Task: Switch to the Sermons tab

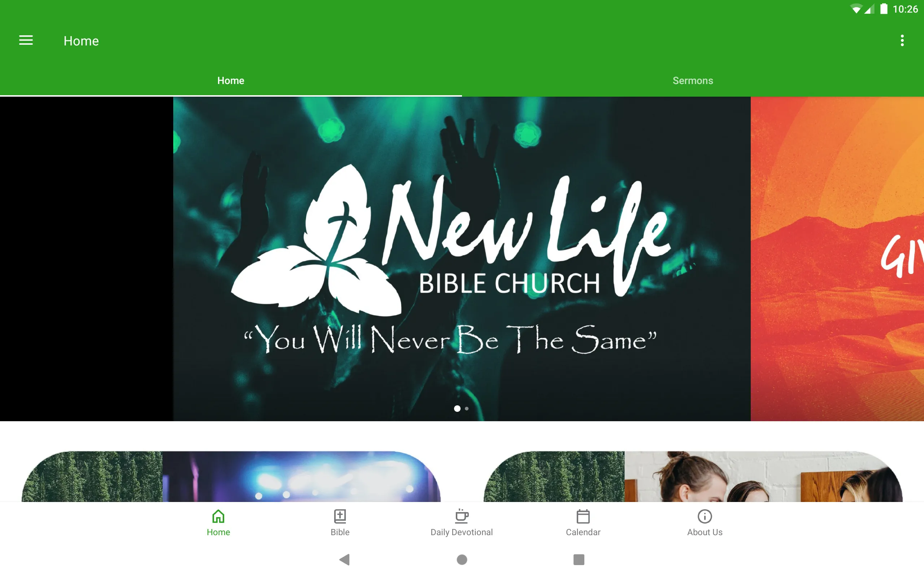Action: [693, 80]
